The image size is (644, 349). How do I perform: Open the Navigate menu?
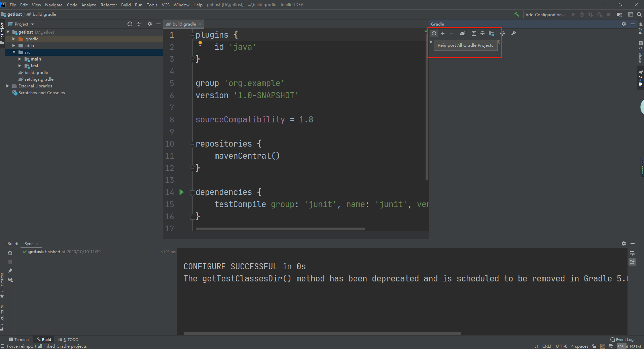(x=54, y=5)
